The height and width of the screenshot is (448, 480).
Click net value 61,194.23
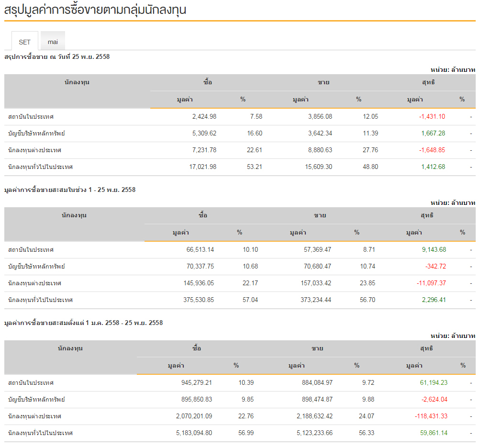(434, 383)
